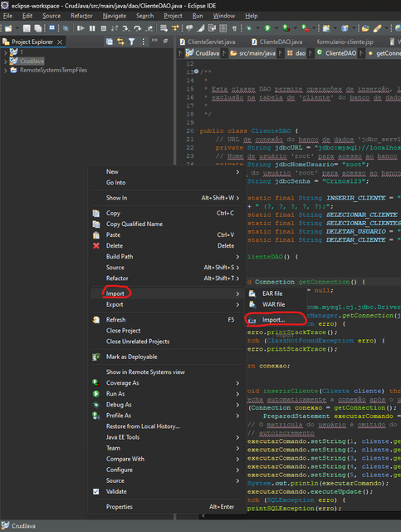Click the horizontal scrollbar left arrow in editor

pos(203,515)
